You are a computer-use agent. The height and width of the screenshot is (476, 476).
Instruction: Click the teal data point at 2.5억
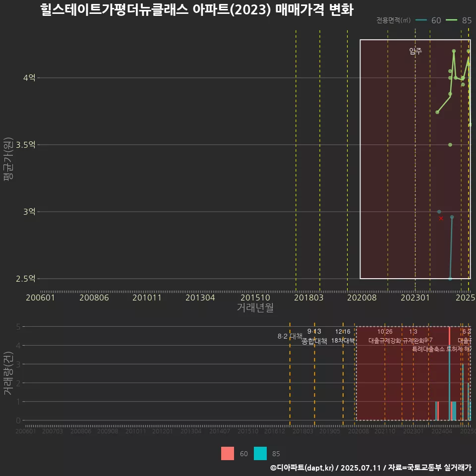(450, 278)
